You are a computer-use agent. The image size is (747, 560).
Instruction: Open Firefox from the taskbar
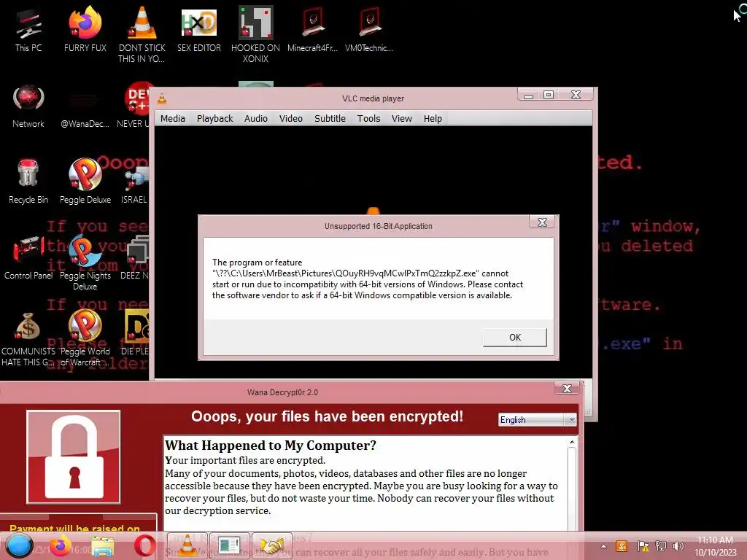tap(61, 545)
